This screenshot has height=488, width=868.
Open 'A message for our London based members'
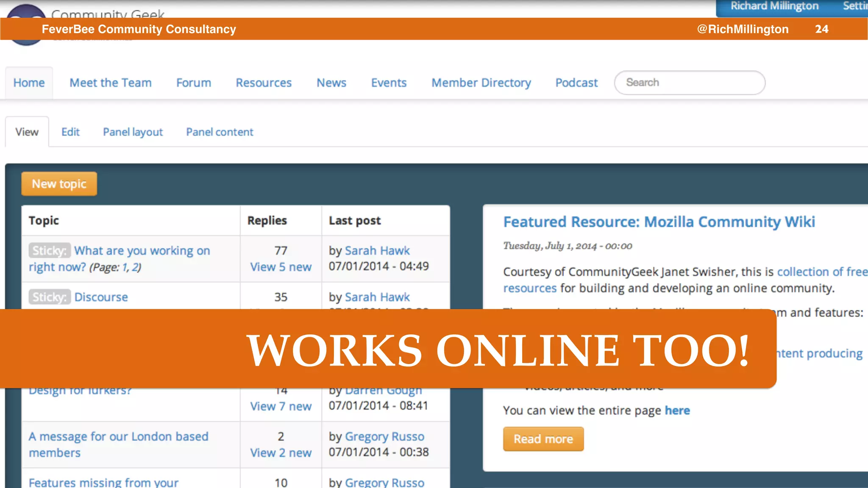click(119, 444)
